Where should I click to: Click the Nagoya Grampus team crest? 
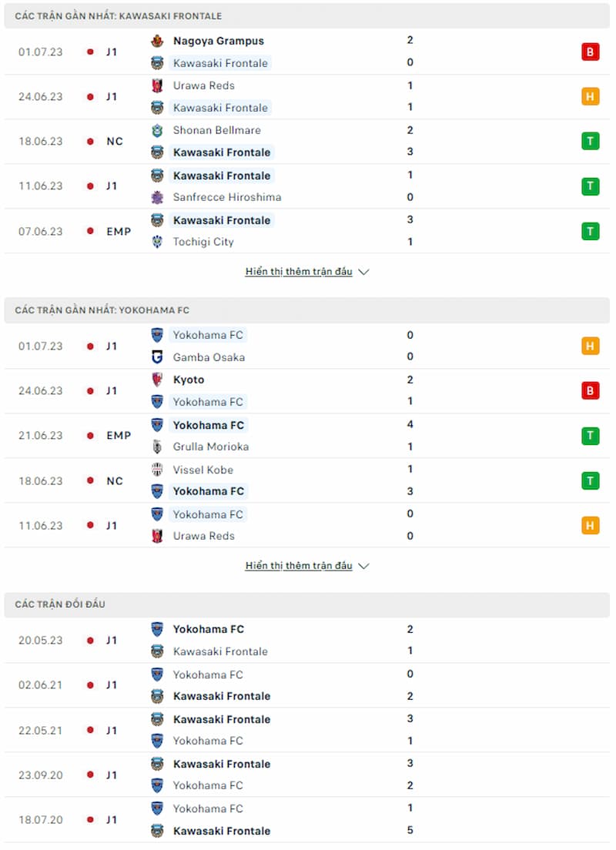click(157, 41)
